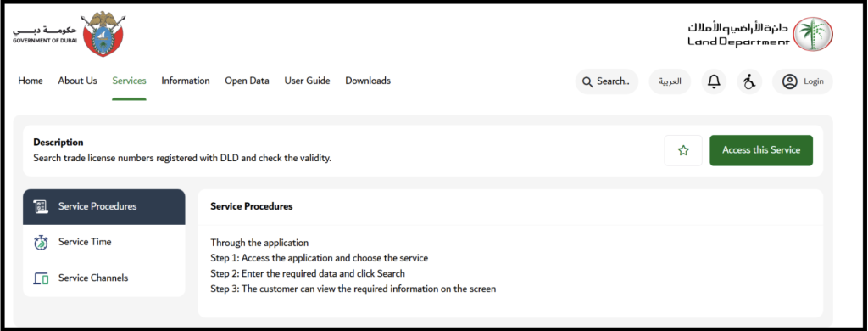Click the Government of Dubai logo
The image size is (868, 331).
coord(69,35)
